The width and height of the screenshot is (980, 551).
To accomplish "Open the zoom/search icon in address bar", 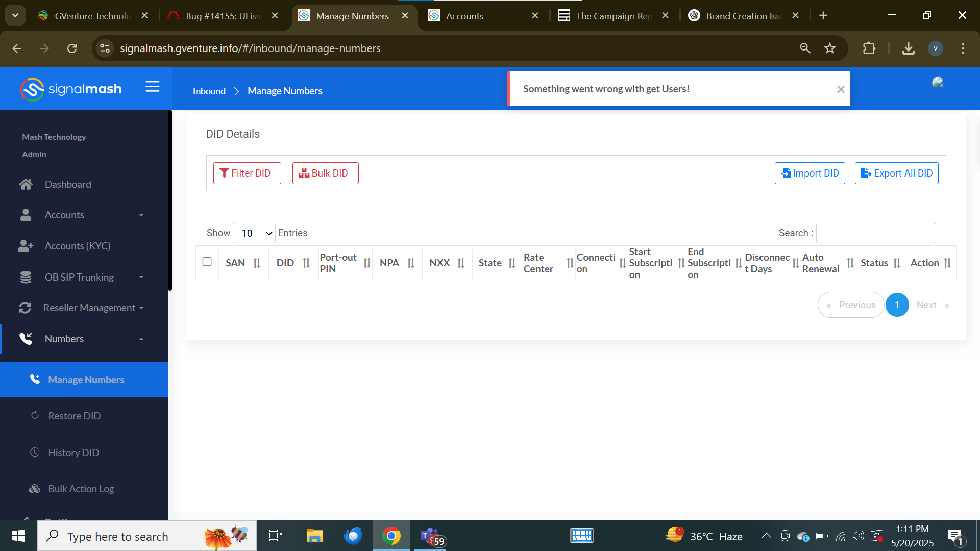I will coord(805,48).
